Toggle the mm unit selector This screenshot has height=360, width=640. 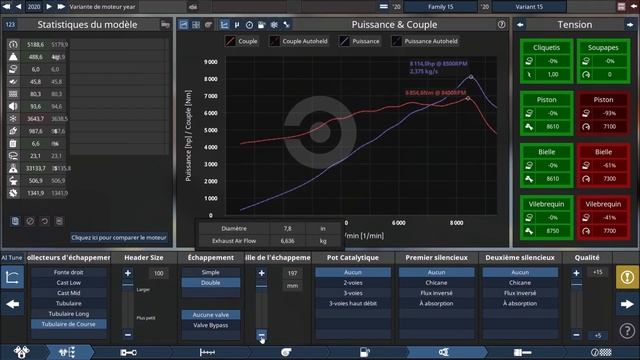(x=292, y=286)
